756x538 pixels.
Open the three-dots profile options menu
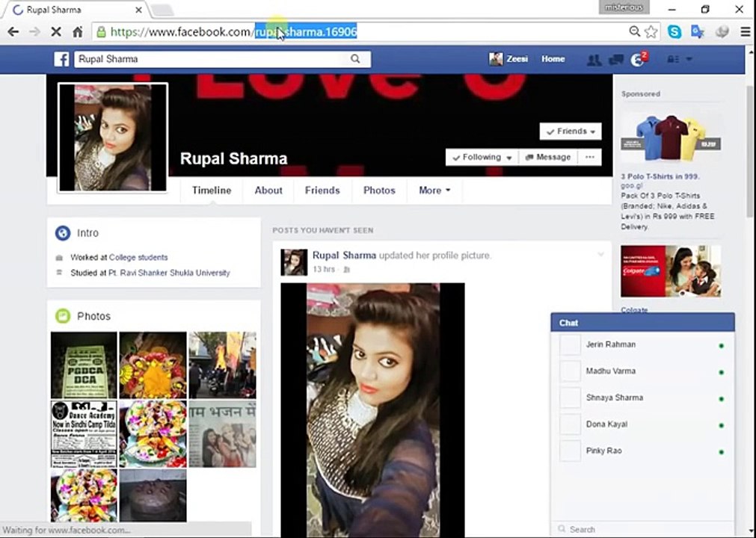click(590, 158)
